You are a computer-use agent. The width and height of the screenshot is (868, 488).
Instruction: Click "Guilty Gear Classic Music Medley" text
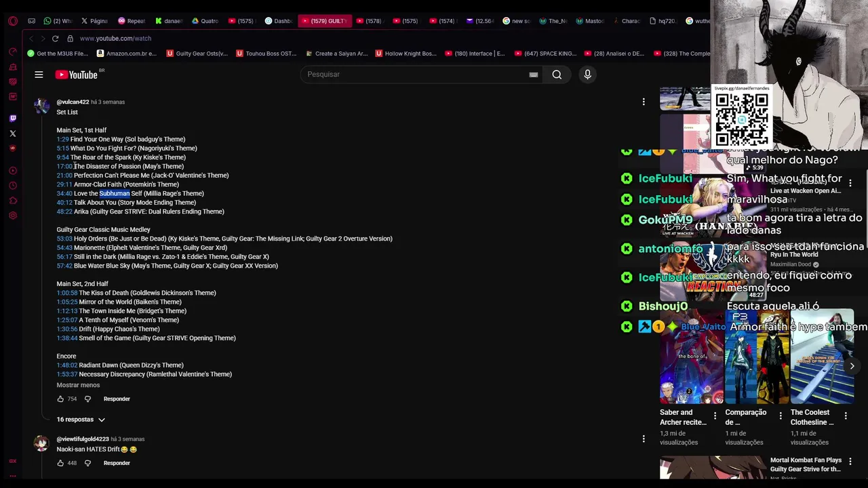pyautogui.click(x=103, y=230)
